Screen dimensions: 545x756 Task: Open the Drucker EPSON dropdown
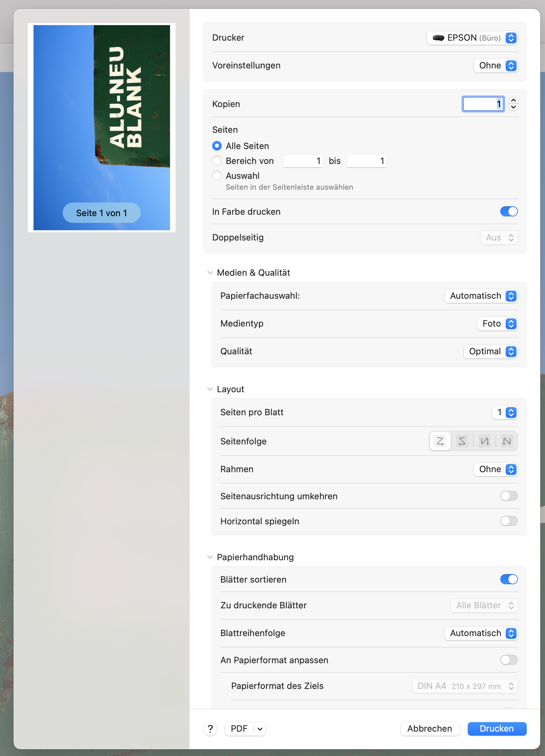click(472, 38)
